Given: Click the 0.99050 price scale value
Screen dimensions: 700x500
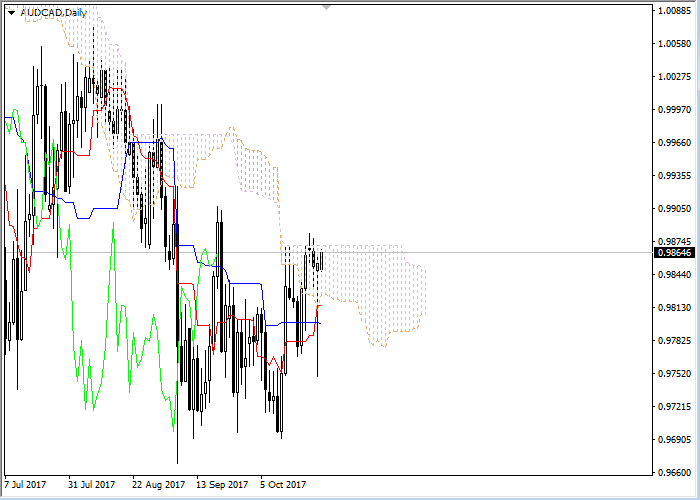Looking at the screenshot, I should [x=675, y=208].
